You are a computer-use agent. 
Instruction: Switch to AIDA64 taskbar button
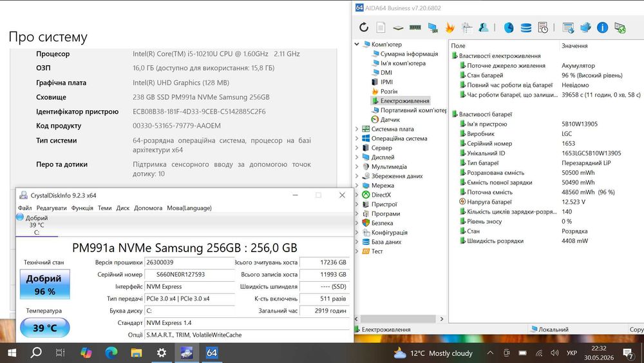coord(211,353)
